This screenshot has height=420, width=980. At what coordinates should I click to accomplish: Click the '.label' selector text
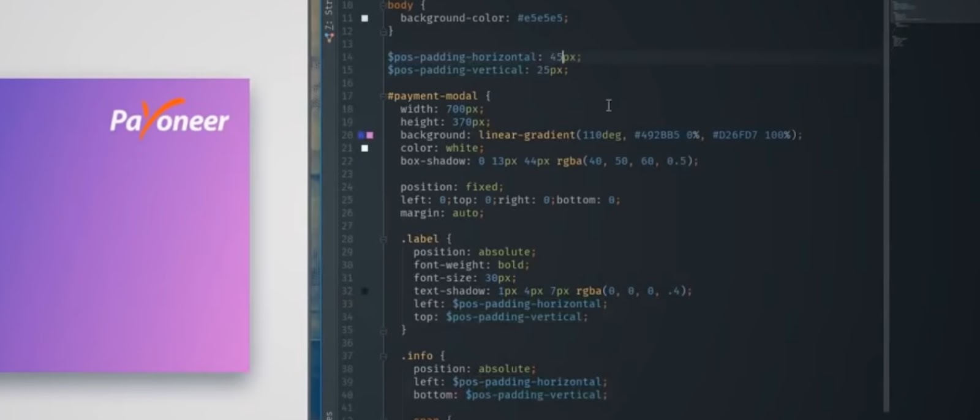pos(420,239)
